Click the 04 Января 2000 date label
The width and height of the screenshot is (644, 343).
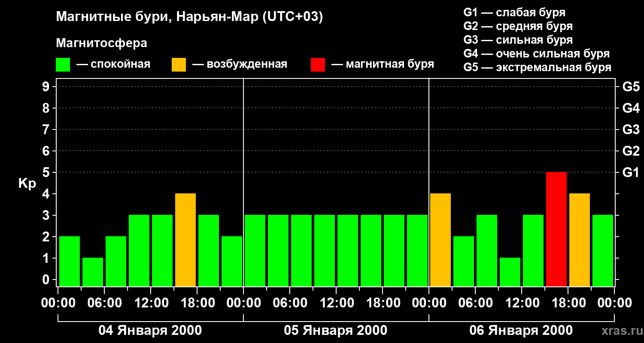tap(150, 331)
